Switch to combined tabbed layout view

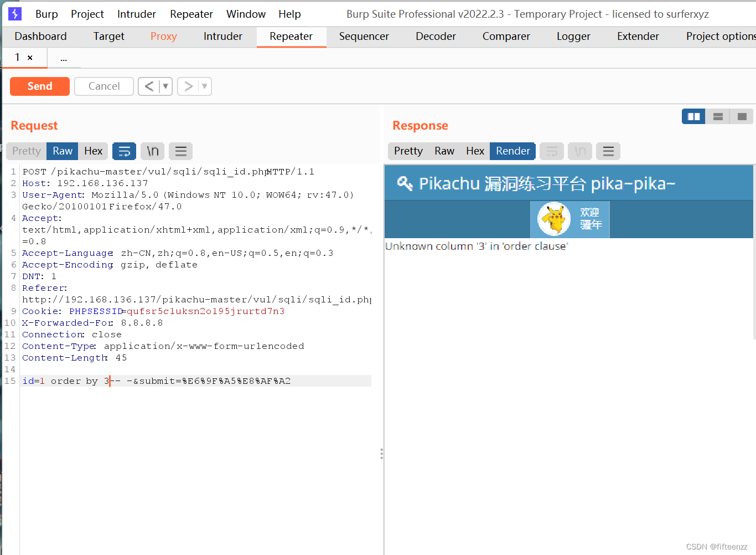pyautogui.click(x=742, y=116)
